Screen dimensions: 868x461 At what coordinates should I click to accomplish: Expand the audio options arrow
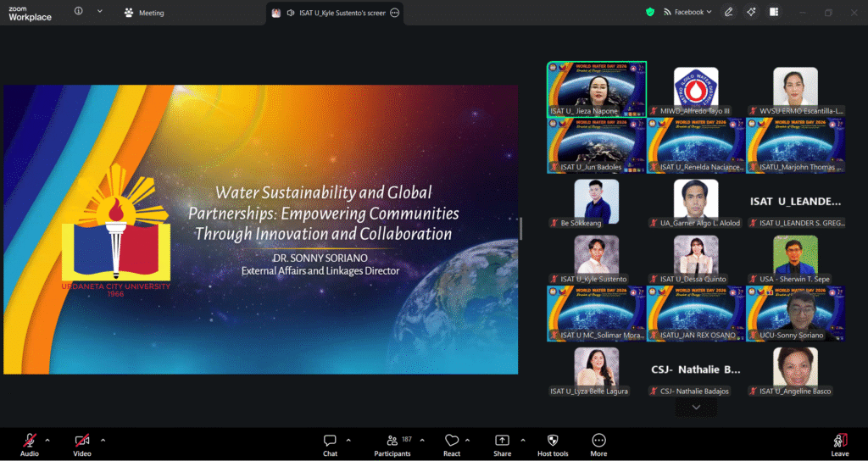tap(47, 440)
